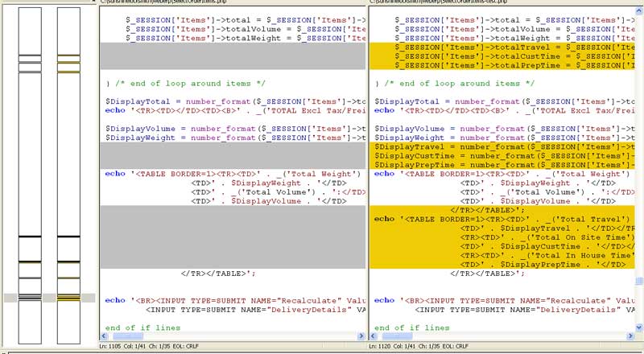
Task: Click the left pane's horizontal scrollbar thumb
Action: pos(130,336)
